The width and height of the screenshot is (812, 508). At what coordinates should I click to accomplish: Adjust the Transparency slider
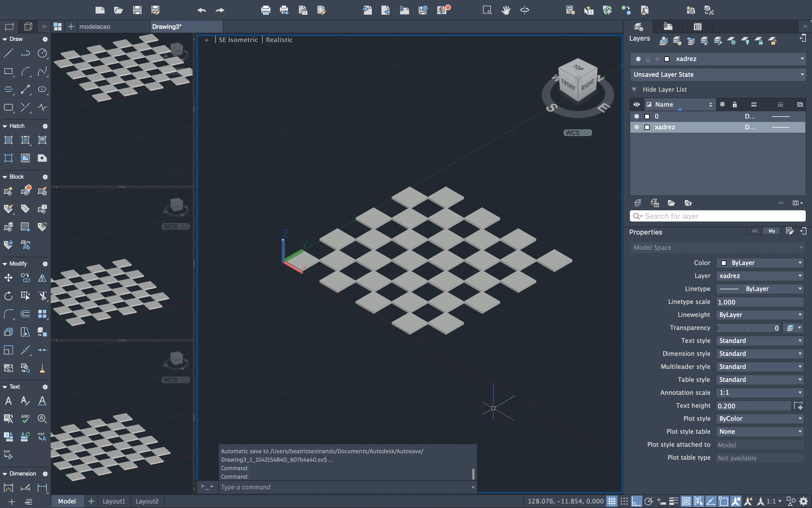[748, 328]
